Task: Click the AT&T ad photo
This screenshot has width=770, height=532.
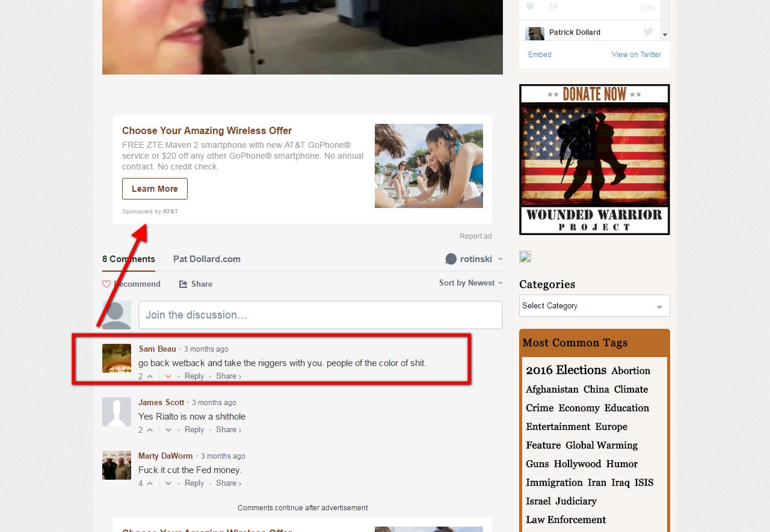Action: click(429, 166)
